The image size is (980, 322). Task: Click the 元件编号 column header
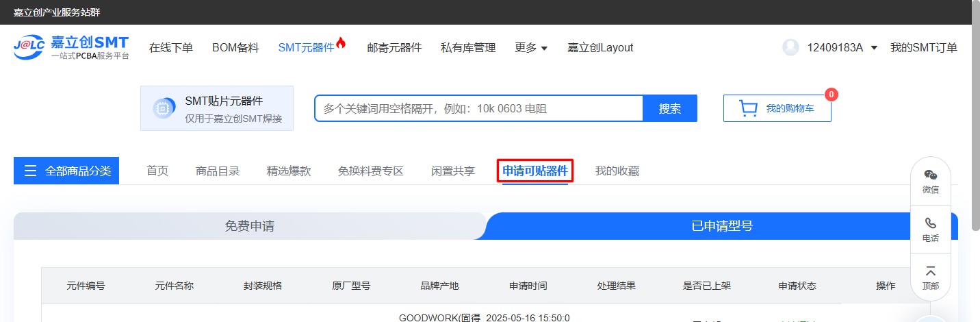pos(86,286)
